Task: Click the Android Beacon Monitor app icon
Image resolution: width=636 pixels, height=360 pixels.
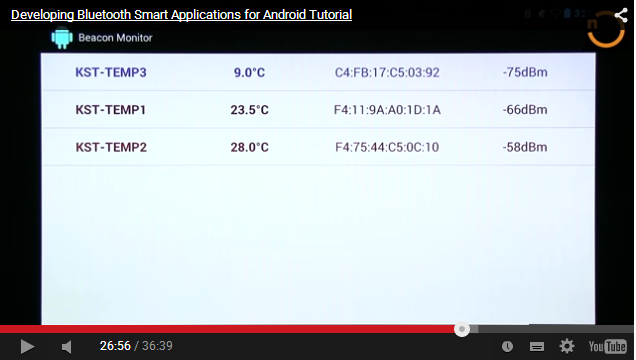Action: coord(62,38)
